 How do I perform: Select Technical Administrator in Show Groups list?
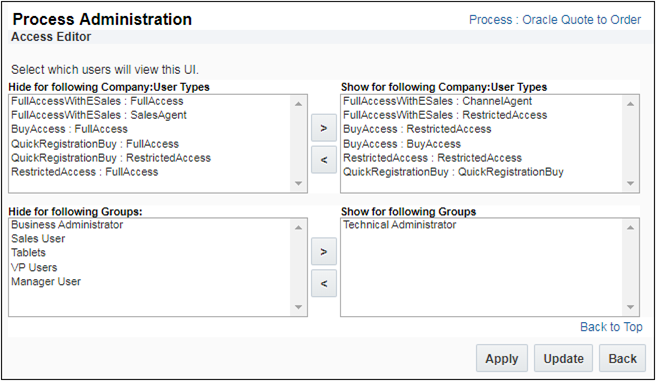pos(400,225)
